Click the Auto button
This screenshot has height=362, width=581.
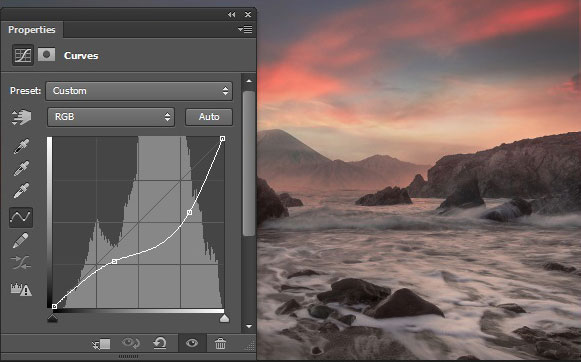click(209, 117)
